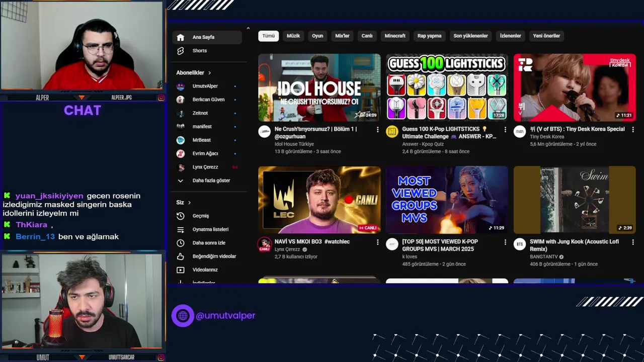Select the Minecraft filter chip
This screenshot has width=644, height=362.
tap(395, 36)
